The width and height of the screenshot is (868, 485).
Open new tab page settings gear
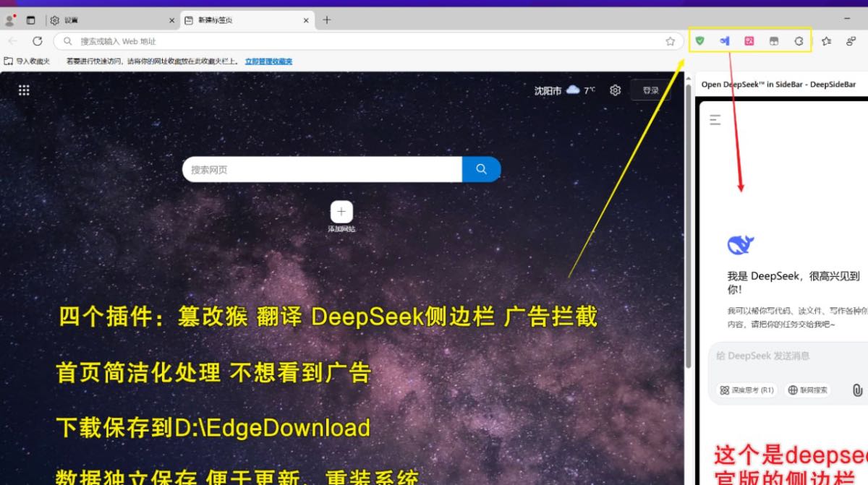pyautogui.click(x=615, y=90)
